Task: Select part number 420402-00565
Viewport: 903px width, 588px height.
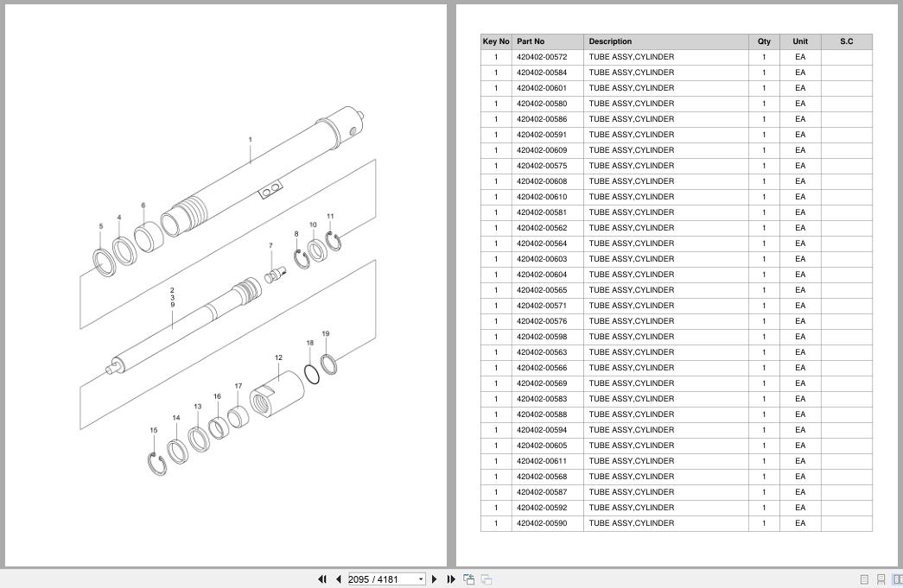Action: pos(541,290)
